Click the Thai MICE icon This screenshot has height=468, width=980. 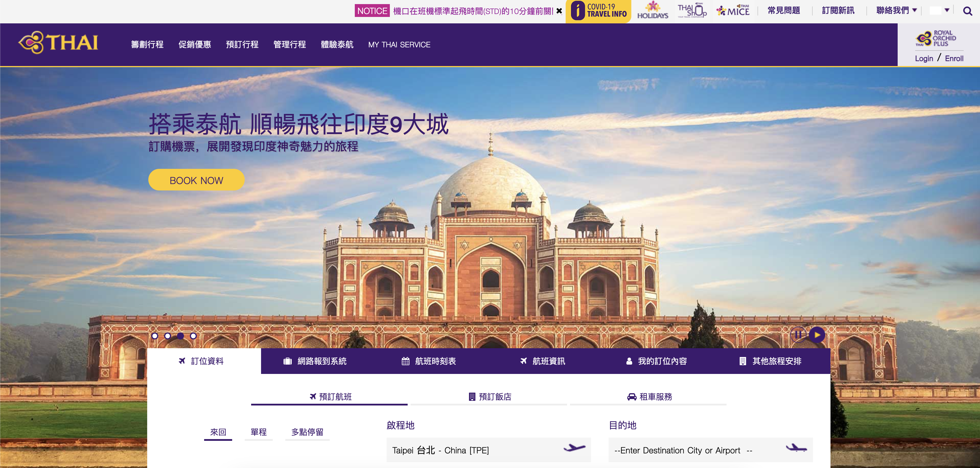click(x=733, y=11)
